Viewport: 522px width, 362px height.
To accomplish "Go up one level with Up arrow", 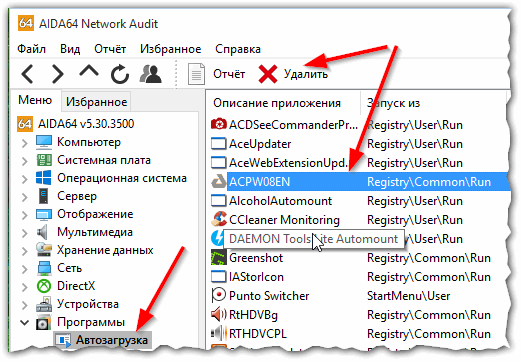I will pyautogui.click(x=89, y=71).
